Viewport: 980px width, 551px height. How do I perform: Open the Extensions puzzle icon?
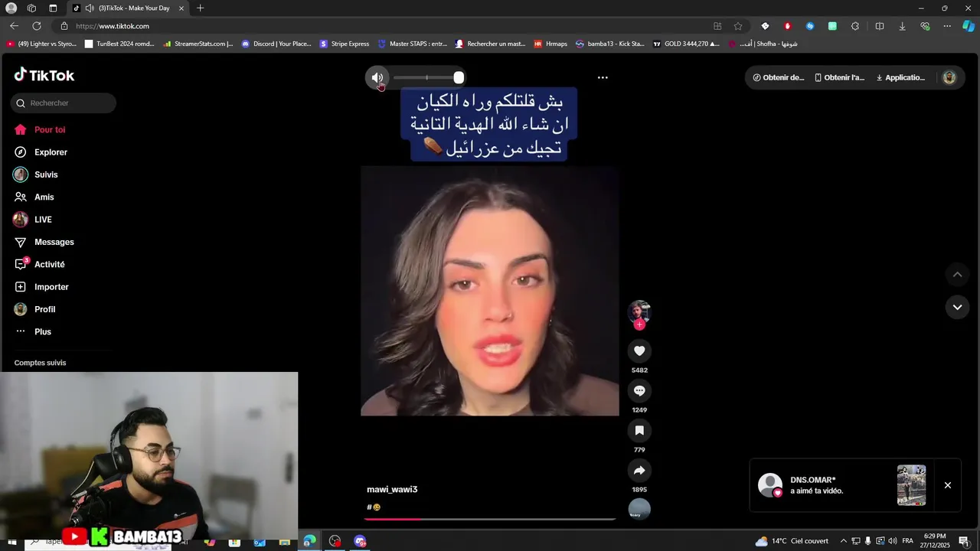click(855, 26)
